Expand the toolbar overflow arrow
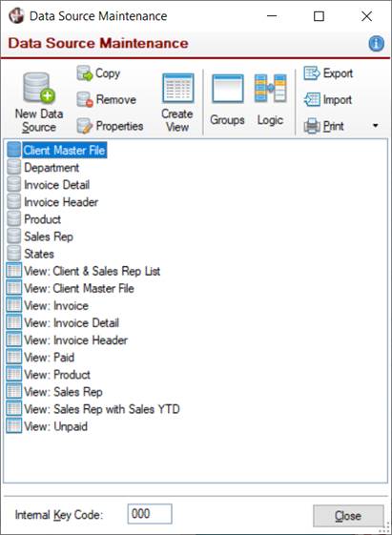Viewport: 392px width, 535px height. [x=375, y=126]
